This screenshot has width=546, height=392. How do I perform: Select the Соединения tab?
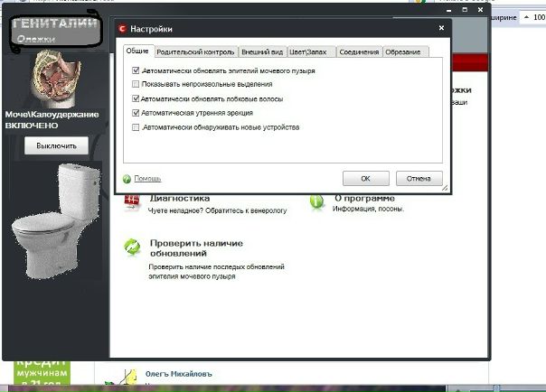coord(359,52)
